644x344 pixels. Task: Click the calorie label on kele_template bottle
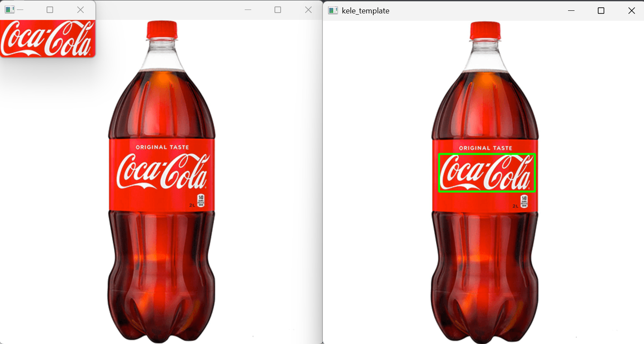coord(524,201)
